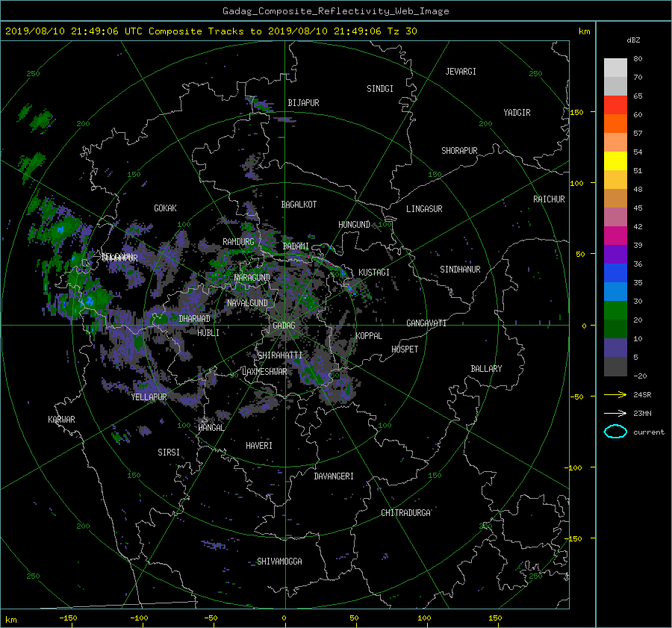Image resolution: width=672 pixels, height=628 pixels.
Task: Click the KARWAR city label
Action: 61,419
